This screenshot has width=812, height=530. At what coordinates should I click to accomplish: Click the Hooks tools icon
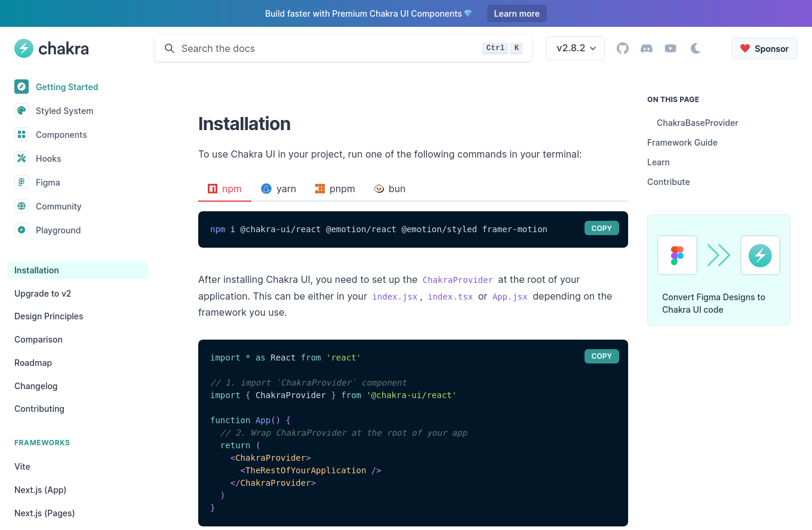click(x=21, y=158)
